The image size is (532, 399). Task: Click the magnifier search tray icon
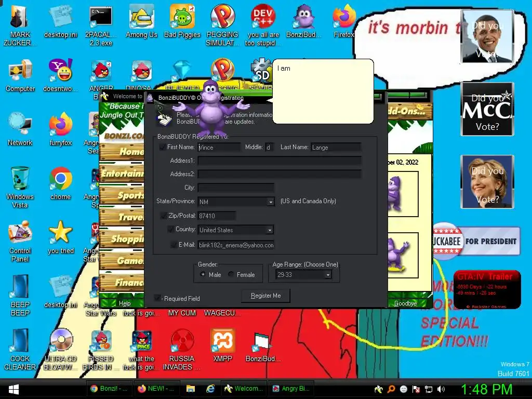391,389
